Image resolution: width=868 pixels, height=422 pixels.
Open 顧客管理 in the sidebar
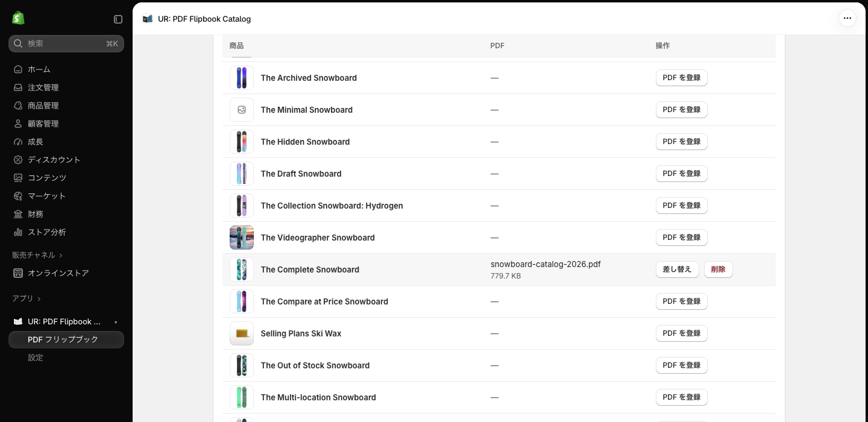(x=66, y=124)
